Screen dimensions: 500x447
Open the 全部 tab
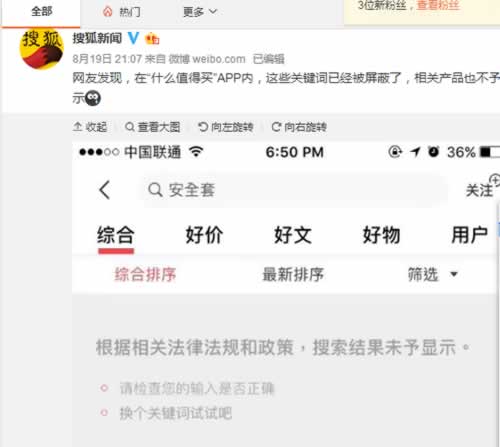tap(41, 12)
